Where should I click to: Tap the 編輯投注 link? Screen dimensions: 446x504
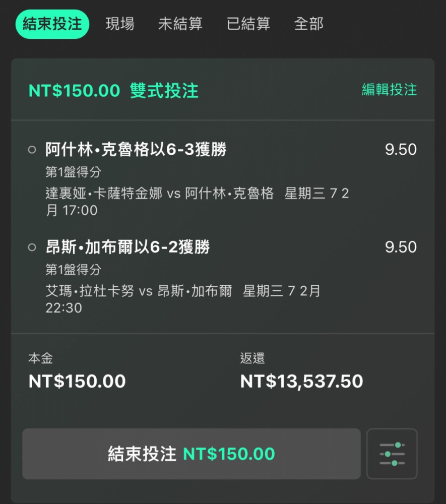(x=389, y=90)
